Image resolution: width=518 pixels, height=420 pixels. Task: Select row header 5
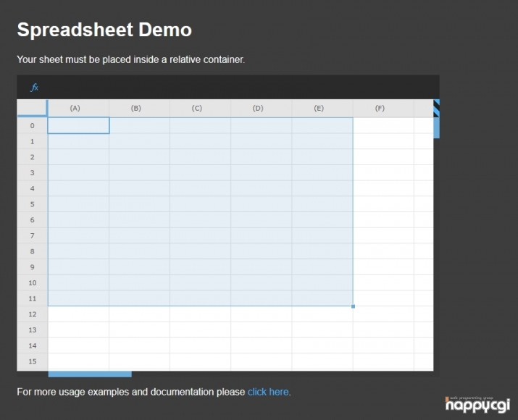[33, 204]
